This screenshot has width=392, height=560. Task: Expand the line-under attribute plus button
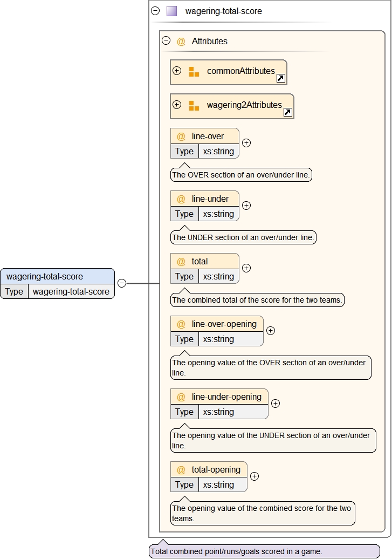246,206
